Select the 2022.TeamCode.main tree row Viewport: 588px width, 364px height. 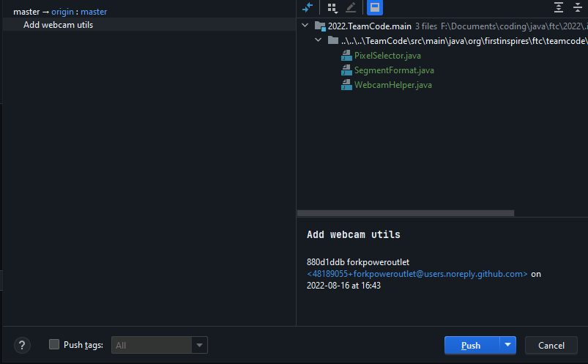pos(442,26)
